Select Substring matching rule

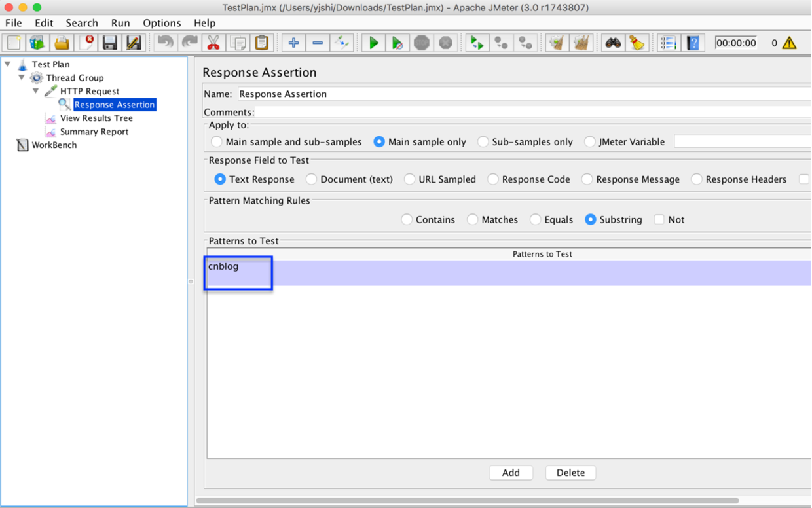(591, 220)
